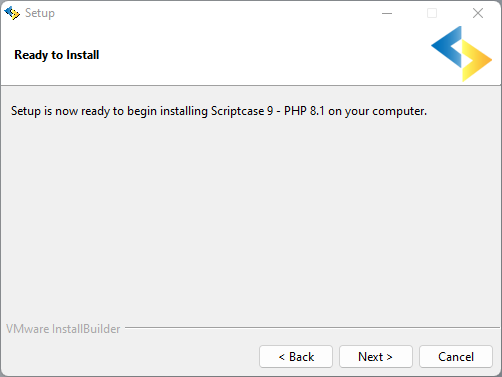Screen dimensions: 502x377
Task: Click the 'VMware InstallBuilder' label
Action: pos(63,329)
